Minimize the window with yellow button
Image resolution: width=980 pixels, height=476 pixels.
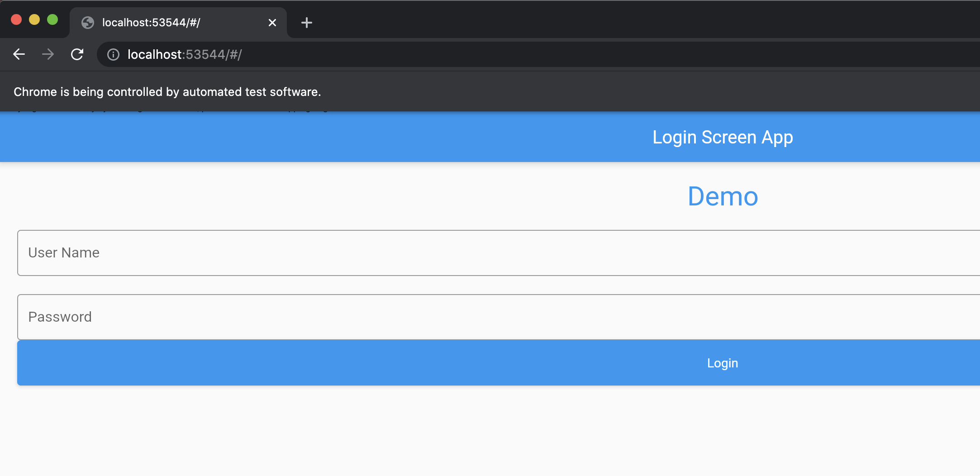[34, 19]
